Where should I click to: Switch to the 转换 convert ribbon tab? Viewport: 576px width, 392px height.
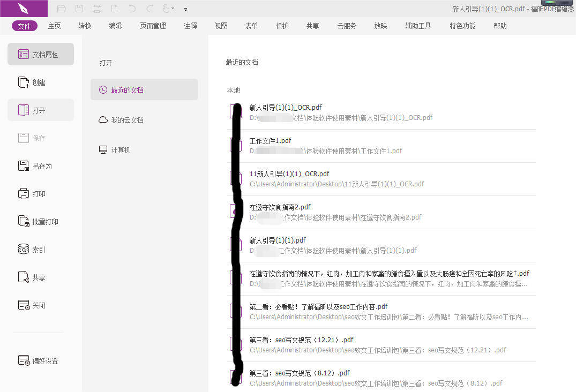[x=84, y=25]
